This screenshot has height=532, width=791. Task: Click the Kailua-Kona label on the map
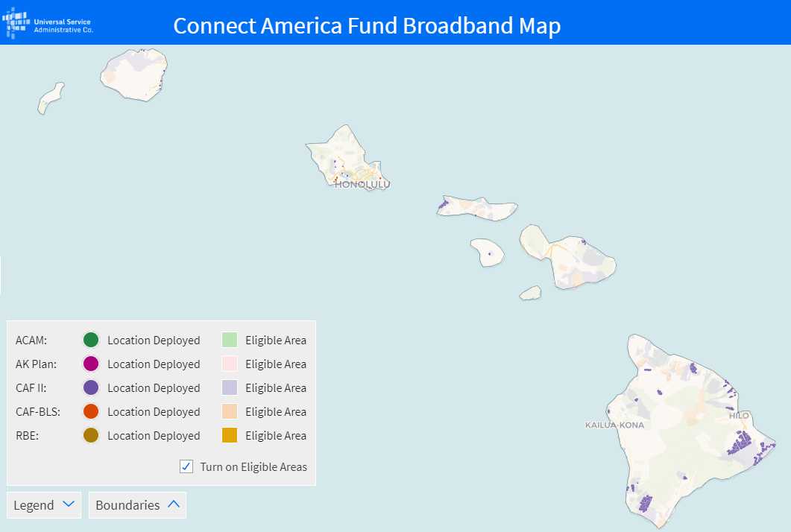click(x=614, y=425)
